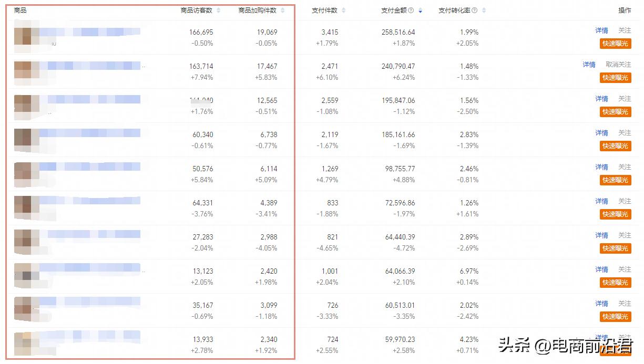Open 详情 for product with 163,714 visitors
This screenshot has height=364, width=644.
(589, 65)
